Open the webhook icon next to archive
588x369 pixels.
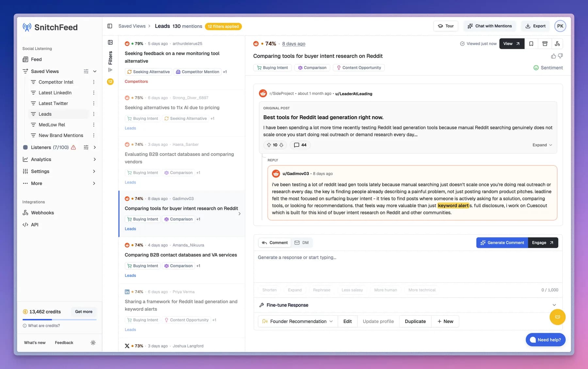tap(557, 44)
